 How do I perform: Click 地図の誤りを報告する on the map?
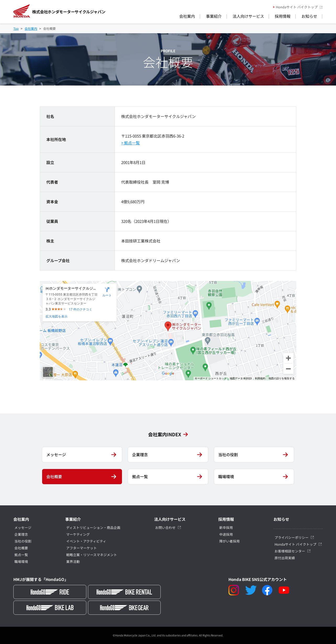(281, 378)
